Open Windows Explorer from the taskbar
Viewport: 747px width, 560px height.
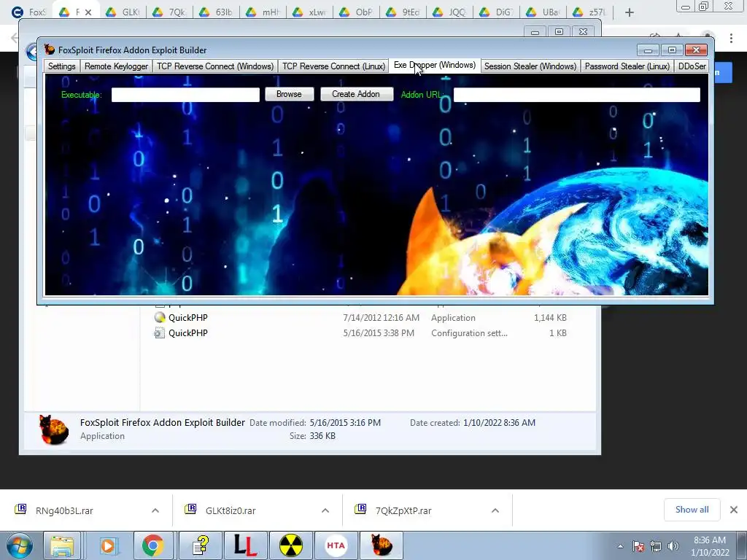coord(62,545)
